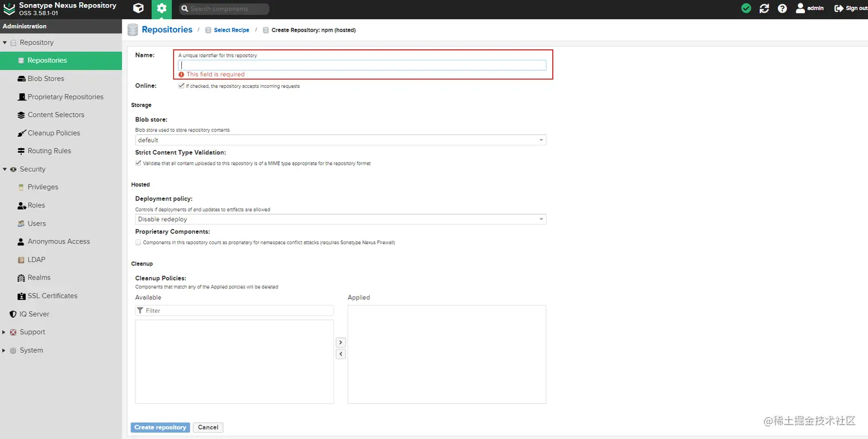Toggle Strict Content Type Validation checkbox
Screen dimensions: 868x439
click(138, 163)
